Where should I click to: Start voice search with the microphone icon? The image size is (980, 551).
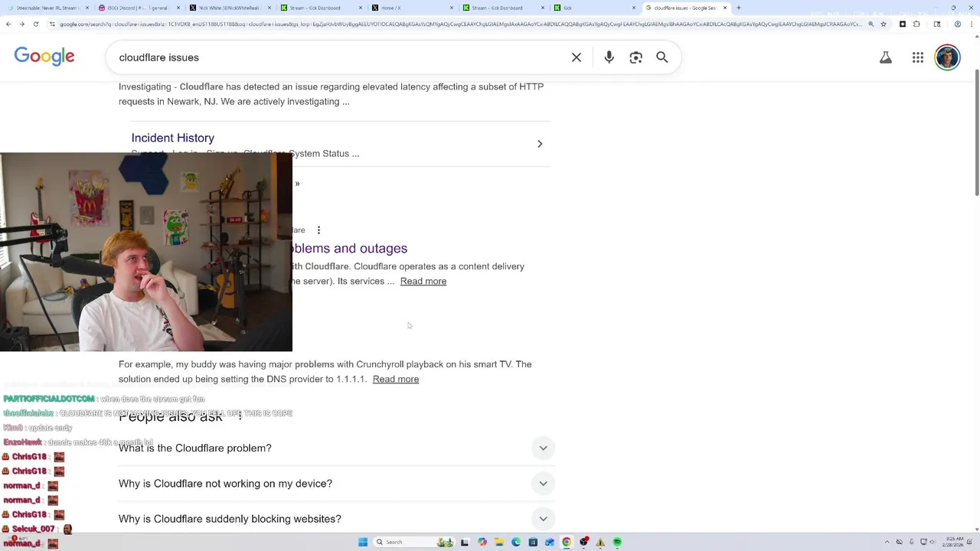click(609, 57)
